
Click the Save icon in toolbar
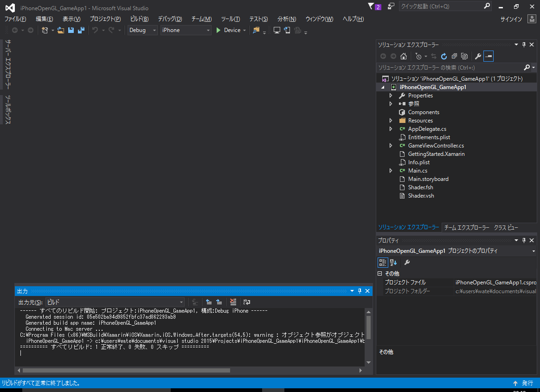point(71,30)
